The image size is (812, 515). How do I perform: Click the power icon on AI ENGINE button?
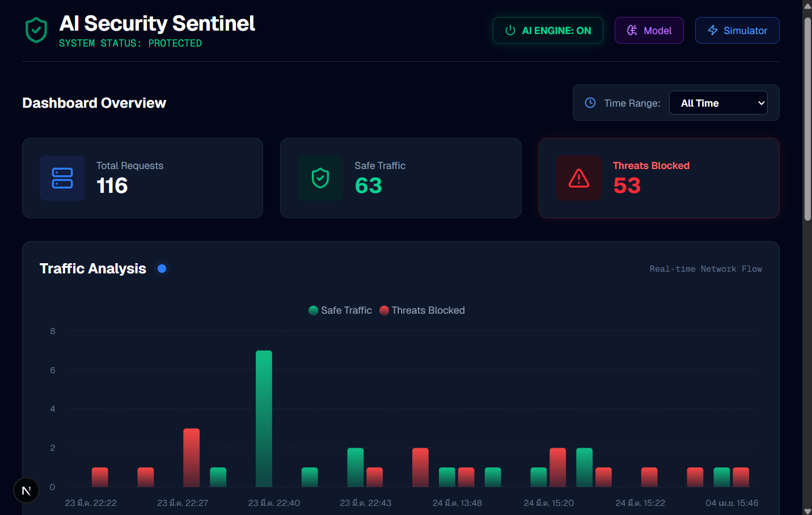(509, 31)
